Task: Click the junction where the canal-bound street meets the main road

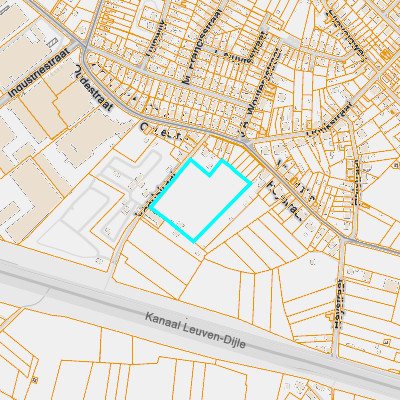Action: click(x=343, y=238)
